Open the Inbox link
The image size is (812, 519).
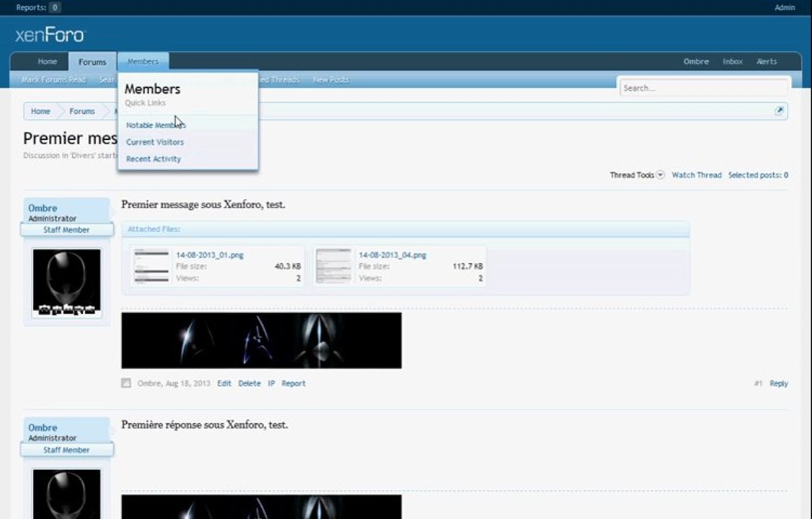pos(733,61)
